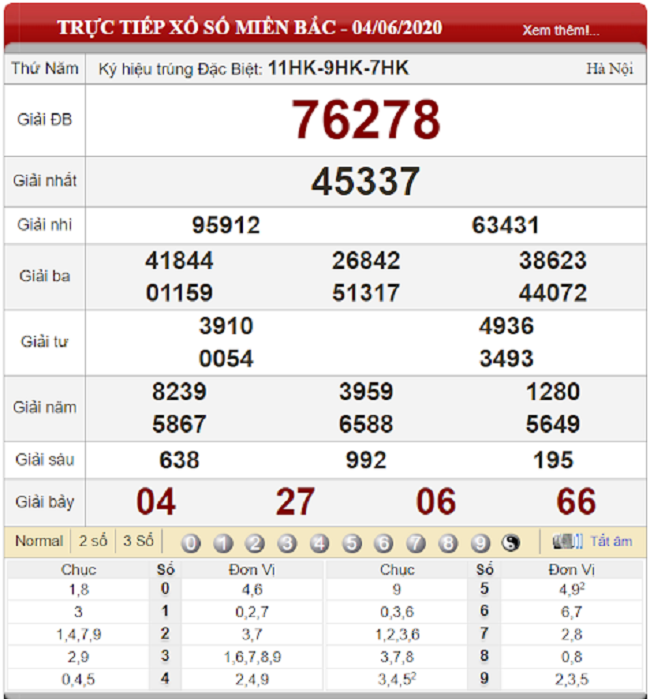Switch to 2 số display mode
The width and height of the screenshot is (650, 699).
[x=93, y=541]
